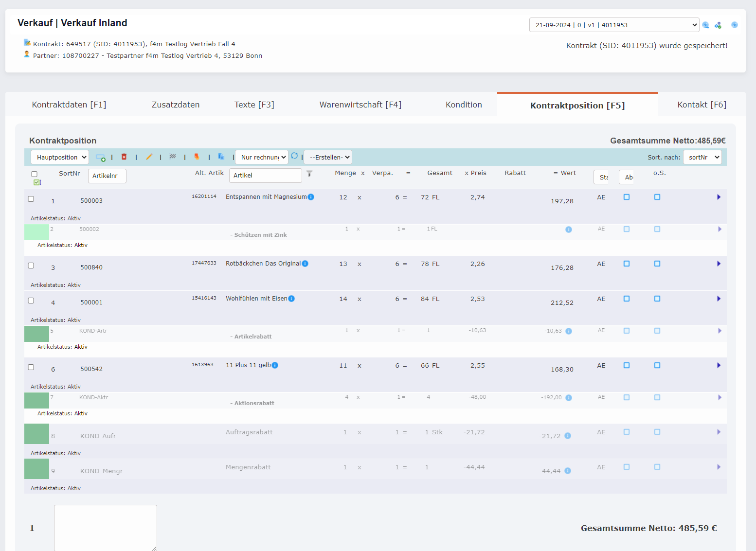The image size is (756, 551).
Task: Click the blue copy documents toolbar icon
Action: 221,157
